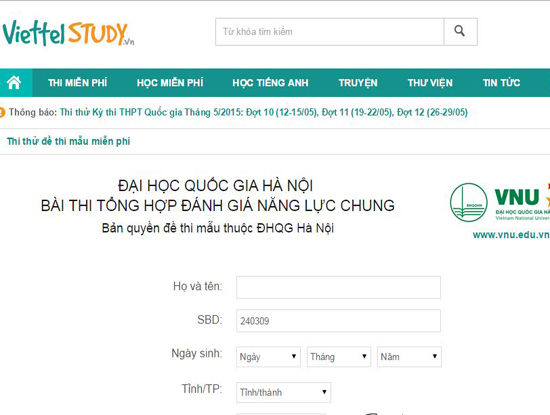The width and height of the screenshot is (550, 415).
Task: Click the SBD label
Action: pos(209,320)
